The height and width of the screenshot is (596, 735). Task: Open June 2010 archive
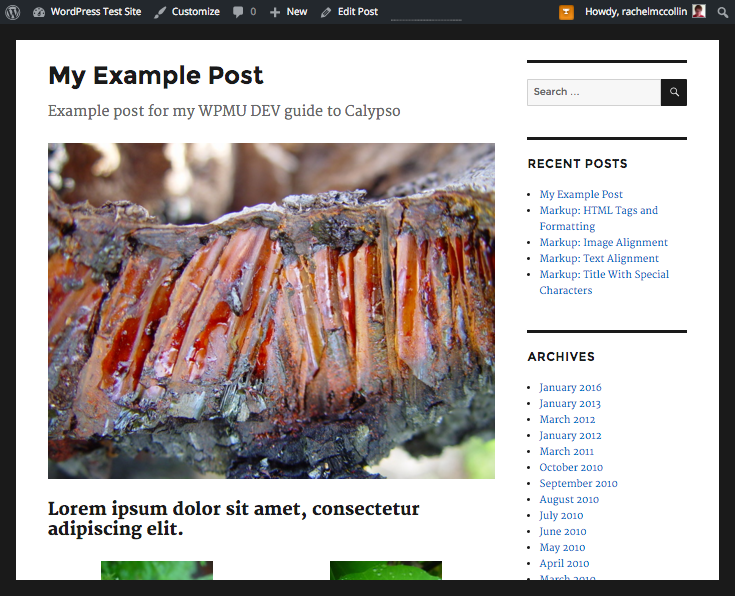point(562,531)
